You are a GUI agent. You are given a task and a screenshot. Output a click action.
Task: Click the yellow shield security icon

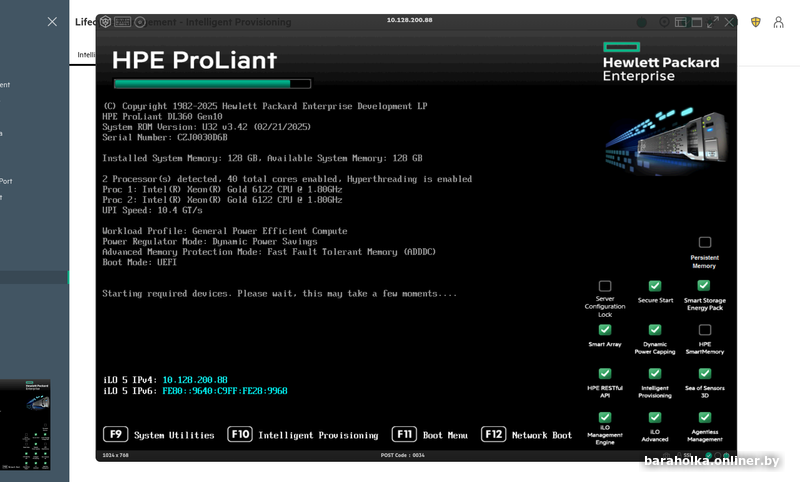(x=756, y=22)
